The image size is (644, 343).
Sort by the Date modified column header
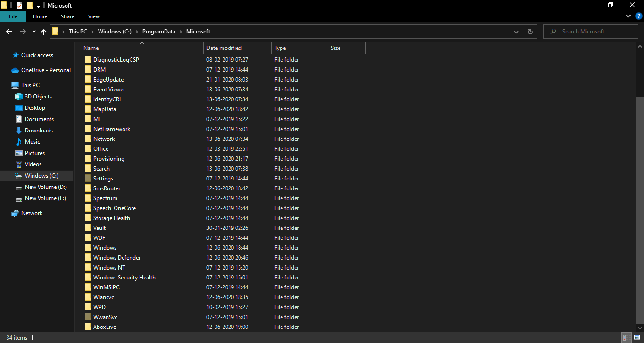click(x=238, y=48)
